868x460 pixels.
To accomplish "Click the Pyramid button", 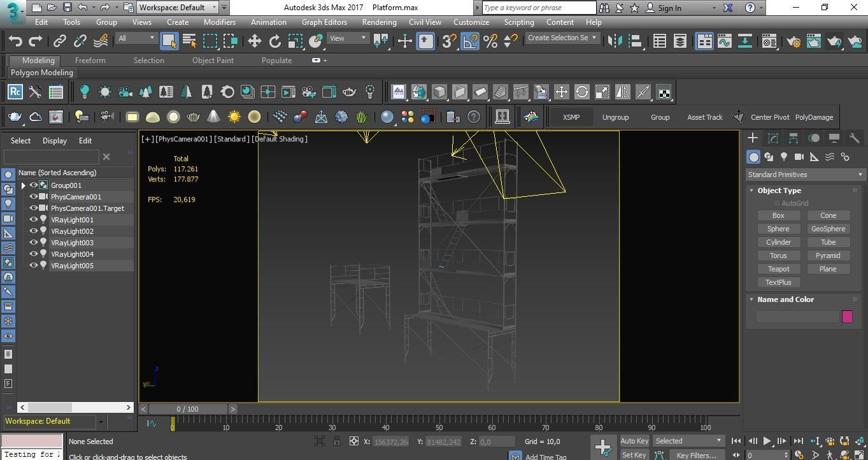I will [x=828, y=255].
